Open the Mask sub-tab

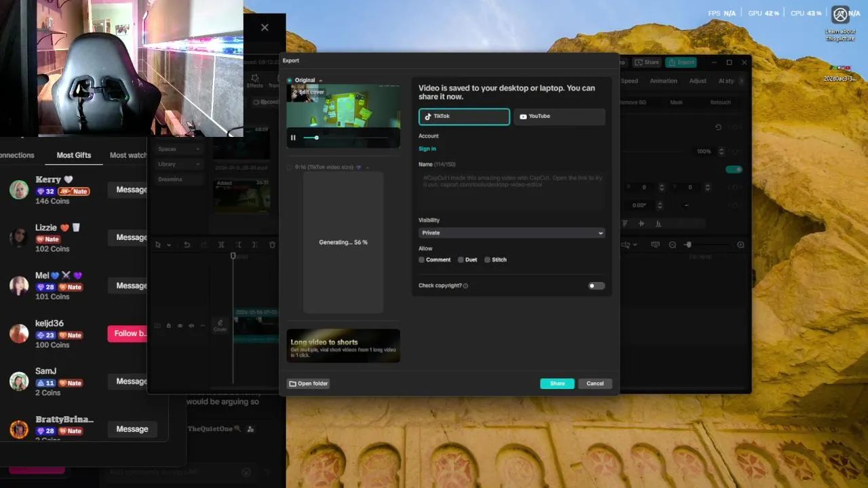click(676, 102)
